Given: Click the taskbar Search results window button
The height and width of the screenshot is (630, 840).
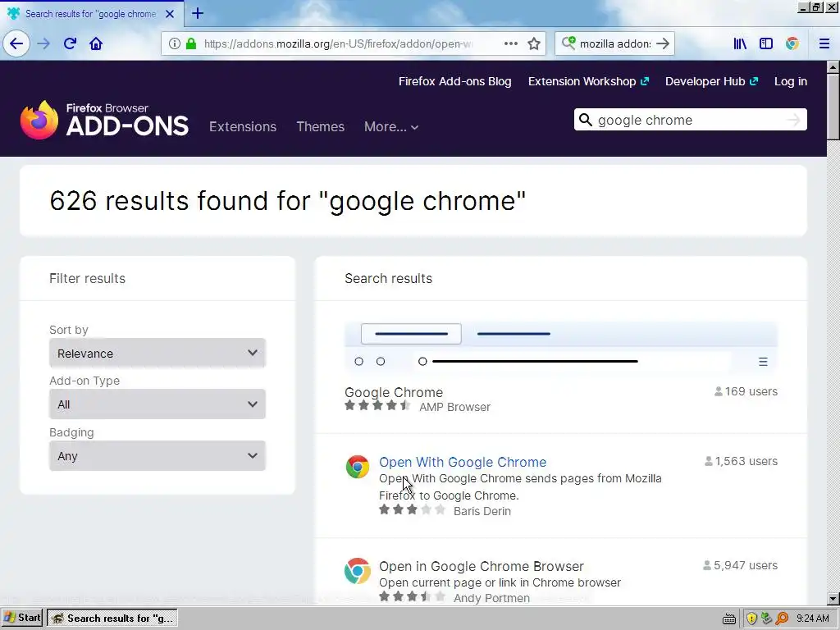Looking at the screenshot, I should pos(112,618).
